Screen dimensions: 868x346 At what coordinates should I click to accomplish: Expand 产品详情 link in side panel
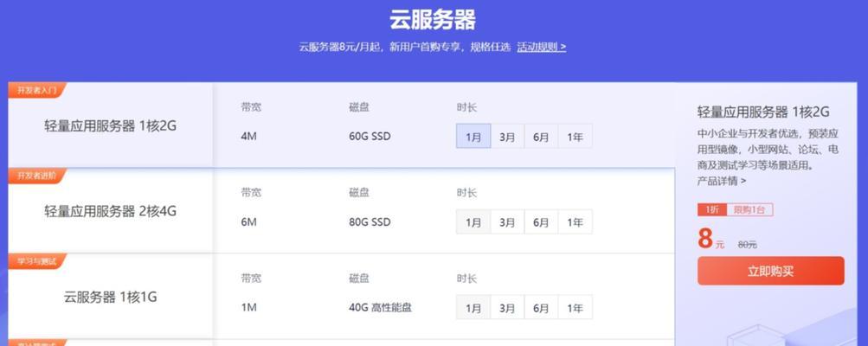[721, 181]
